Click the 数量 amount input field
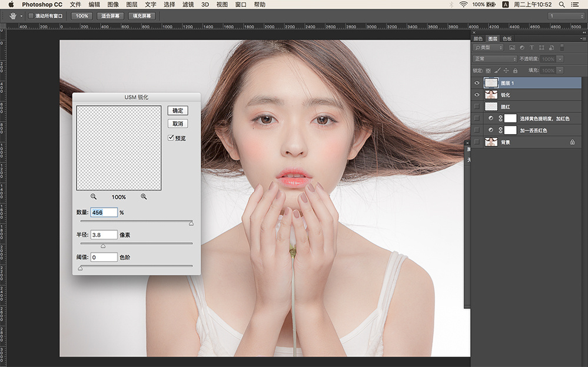The width and height of the screenshot is (588, 367). click(104, 212)
